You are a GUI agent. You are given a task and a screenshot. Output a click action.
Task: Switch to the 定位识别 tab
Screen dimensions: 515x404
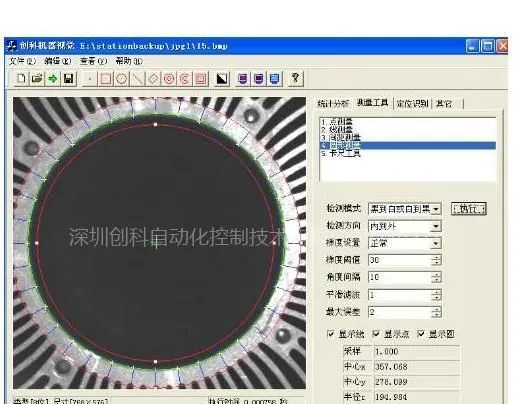coord(412,104)
